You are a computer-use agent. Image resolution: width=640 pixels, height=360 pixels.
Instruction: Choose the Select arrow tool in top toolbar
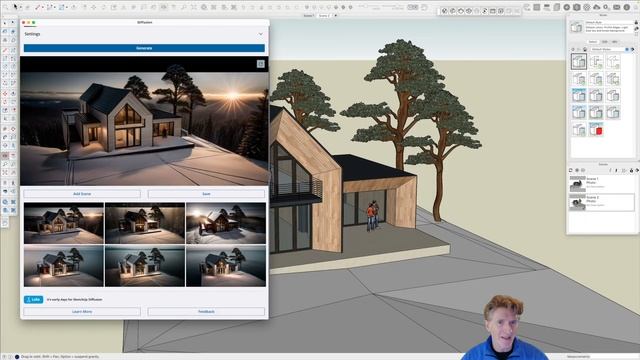15,7
